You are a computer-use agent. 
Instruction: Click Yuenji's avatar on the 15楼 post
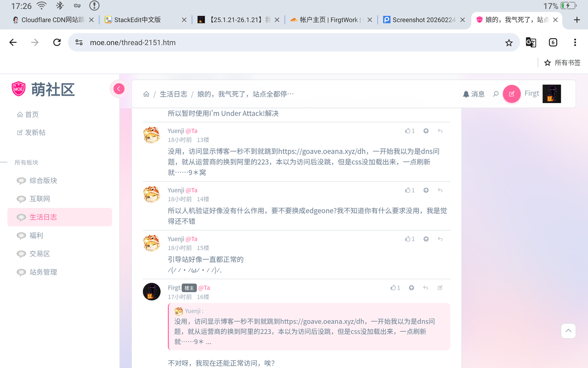click(152, 243)
